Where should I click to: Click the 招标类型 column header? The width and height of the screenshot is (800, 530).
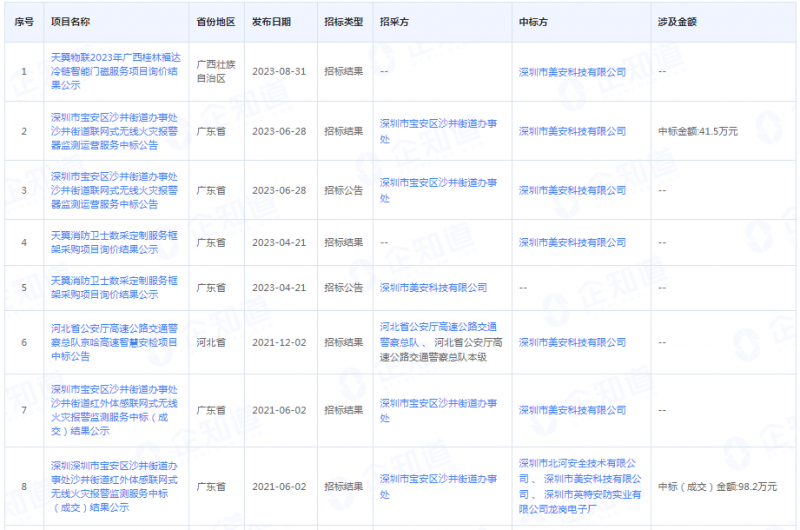(x=343, y=21)
